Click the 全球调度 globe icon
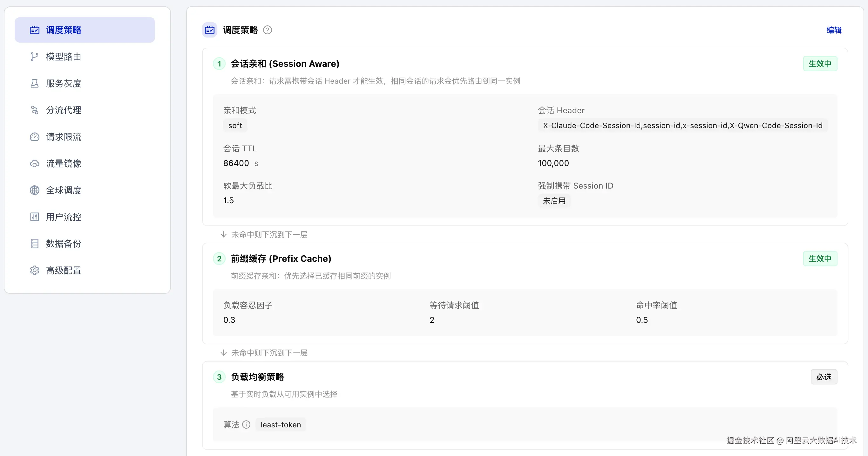868x456 pixels. click(34, 190)
